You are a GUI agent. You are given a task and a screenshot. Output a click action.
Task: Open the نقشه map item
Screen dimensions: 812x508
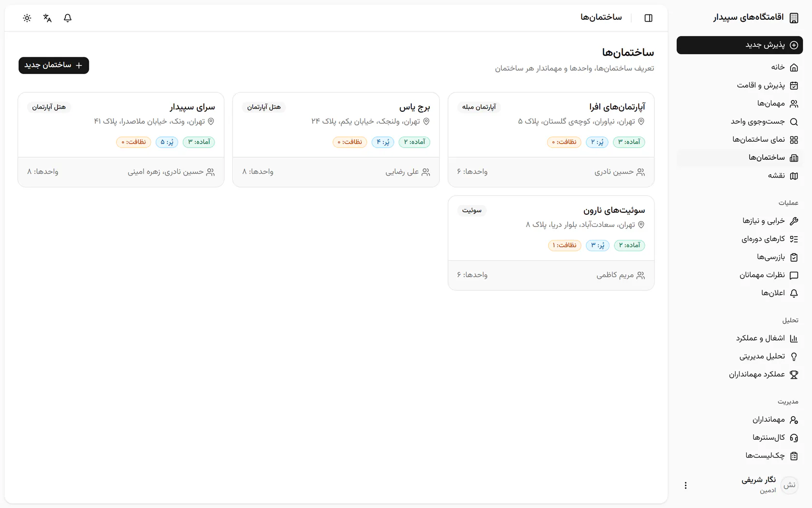(739, 176)
